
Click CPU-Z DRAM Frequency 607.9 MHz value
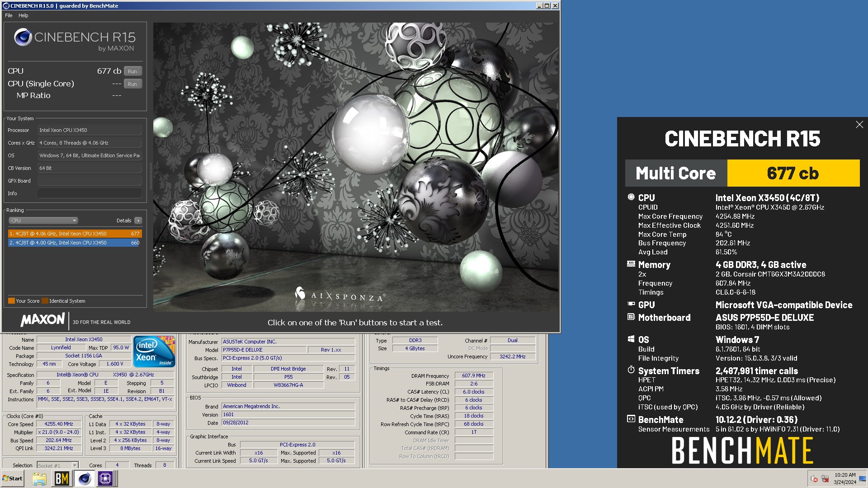[x=473, y=376]
